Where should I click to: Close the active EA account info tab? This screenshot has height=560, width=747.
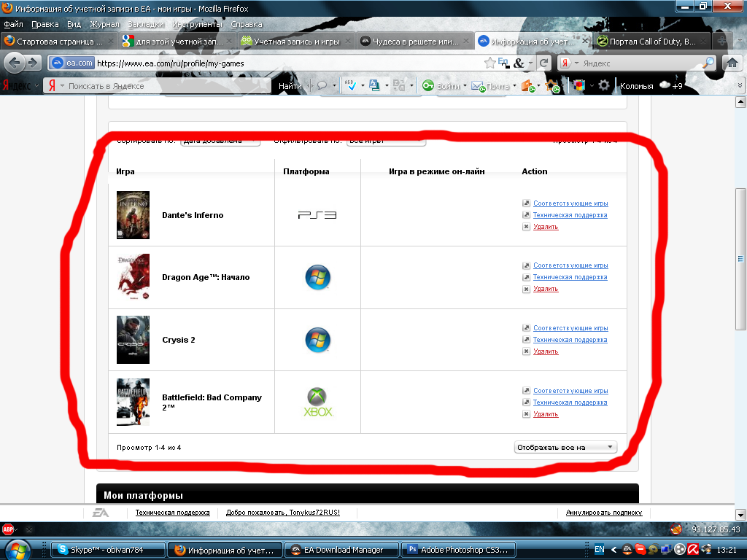585,41
